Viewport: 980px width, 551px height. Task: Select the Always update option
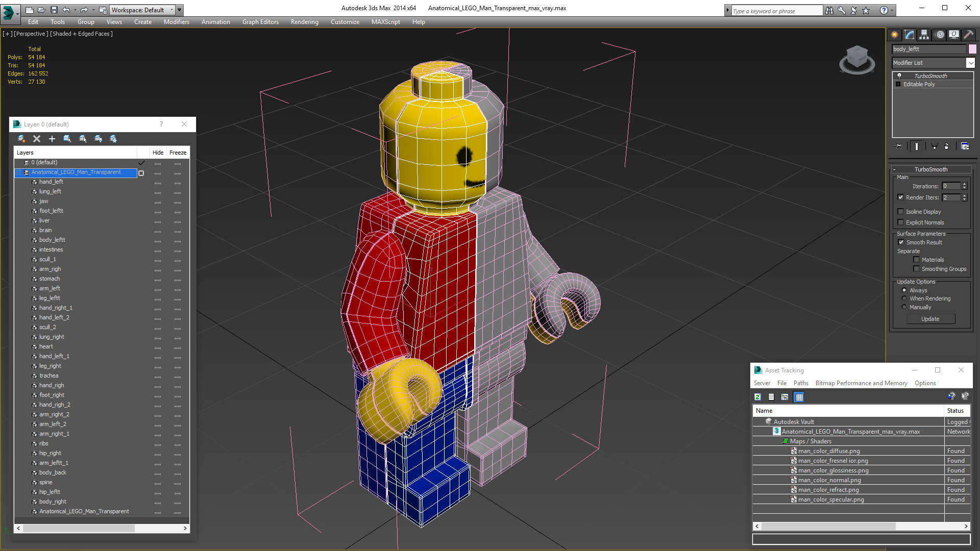pyautogui.click(x=904, y=290)
